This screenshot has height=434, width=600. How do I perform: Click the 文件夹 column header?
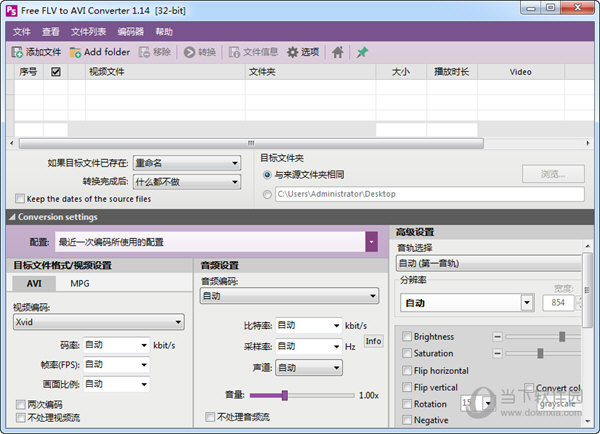pyautogui.click(x=310, y=72)
